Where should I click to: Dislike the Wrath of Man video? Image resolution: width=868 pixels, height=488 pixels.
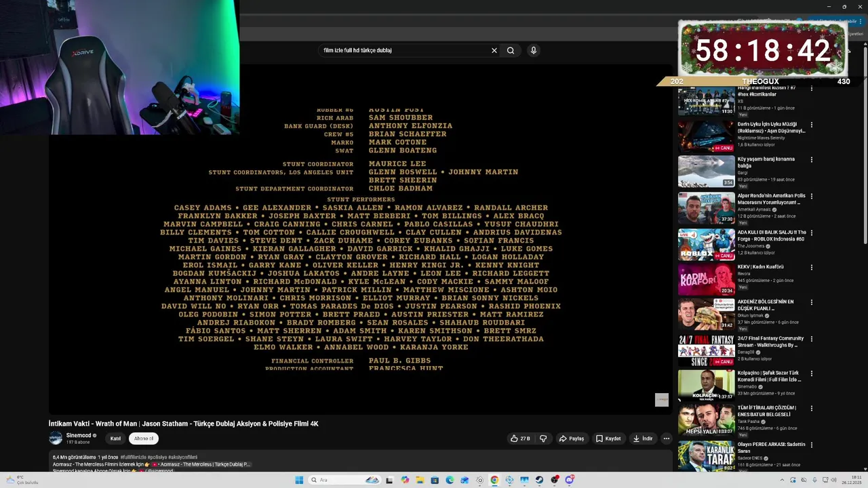coord(543,439)
